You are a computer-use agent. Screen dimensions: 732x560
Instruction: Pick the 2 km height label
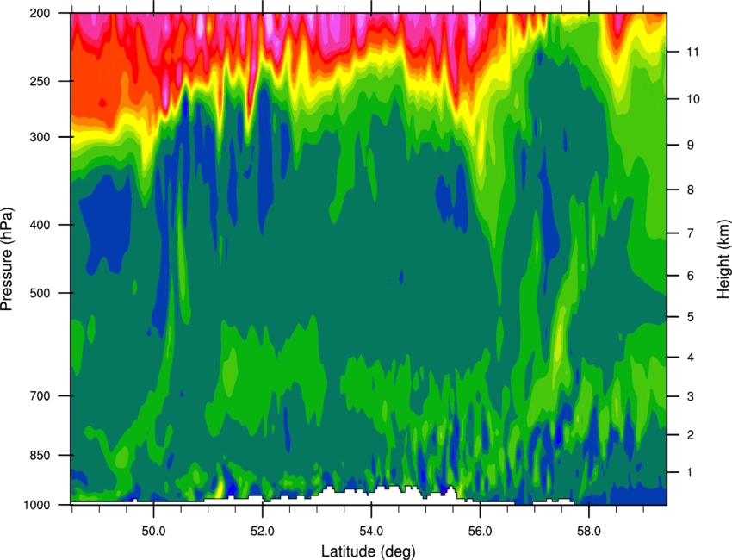[x=691, y=435]
